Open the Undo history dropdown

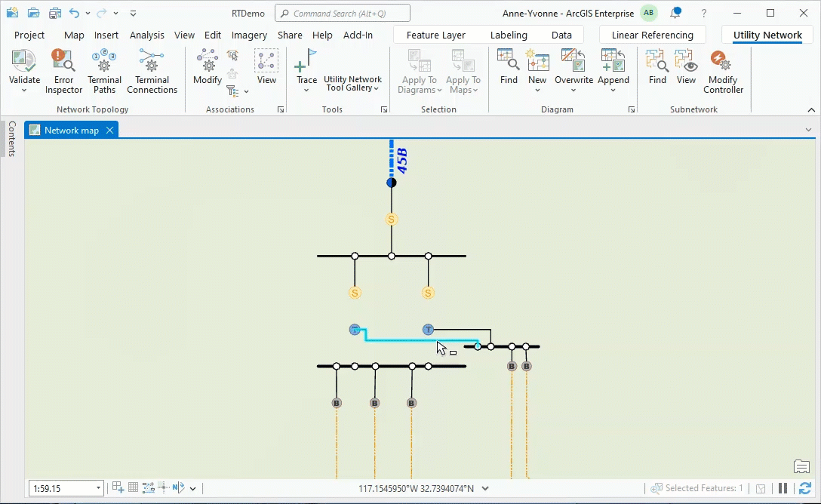coord(88,13)
